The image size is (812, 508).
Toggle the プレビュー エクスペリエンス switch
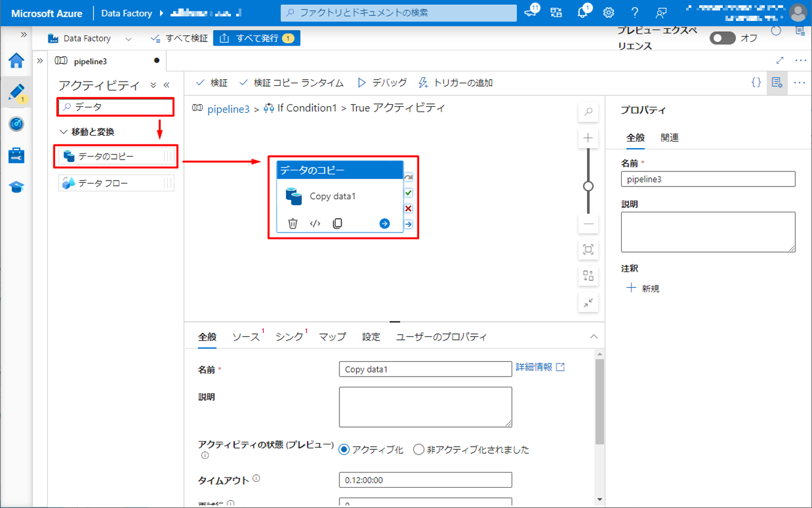[722, 38]
